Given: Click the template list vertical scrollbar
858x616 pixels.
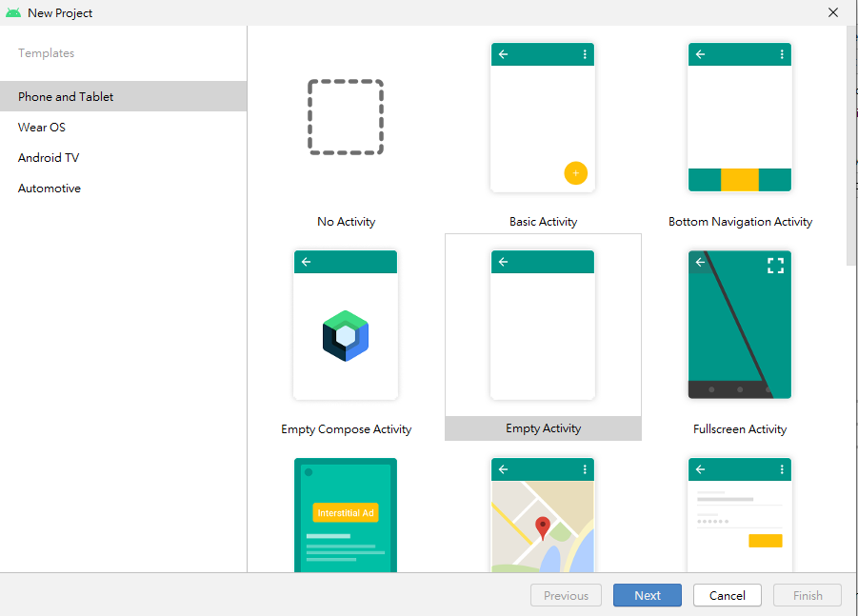Looking at the screenshot, I should [852, 146].
